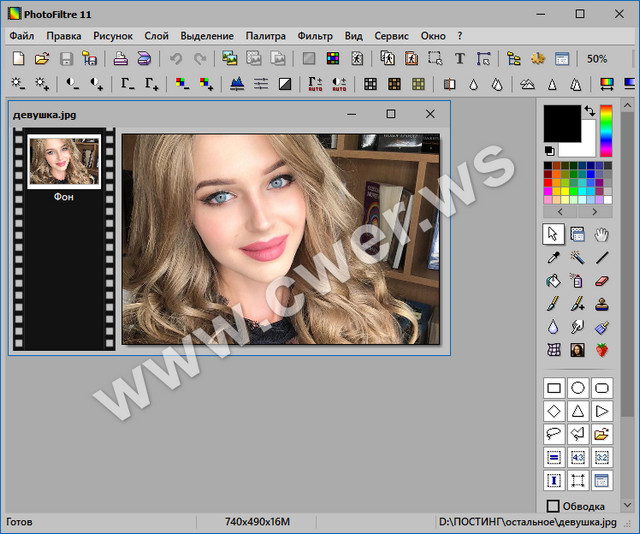Reset colors to default black and white
This screenshot has height=534, width=640.
549,151
